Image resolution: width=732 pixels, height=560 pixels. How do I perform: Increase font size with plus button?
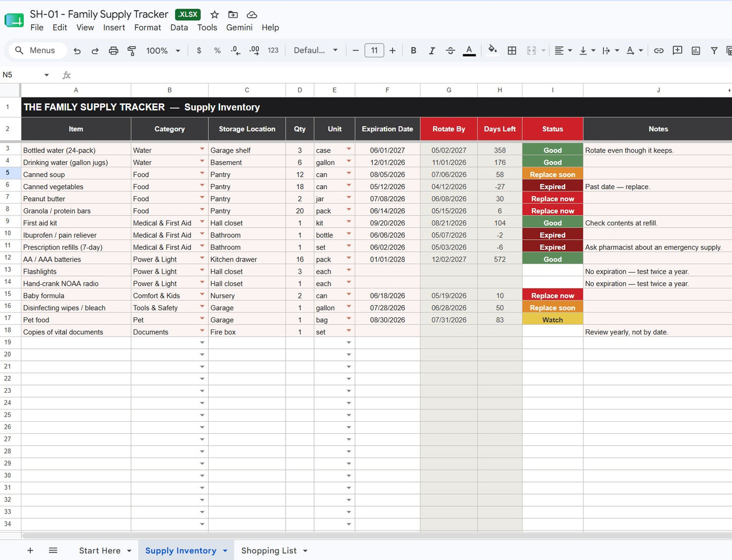click(x=393, y=51)
